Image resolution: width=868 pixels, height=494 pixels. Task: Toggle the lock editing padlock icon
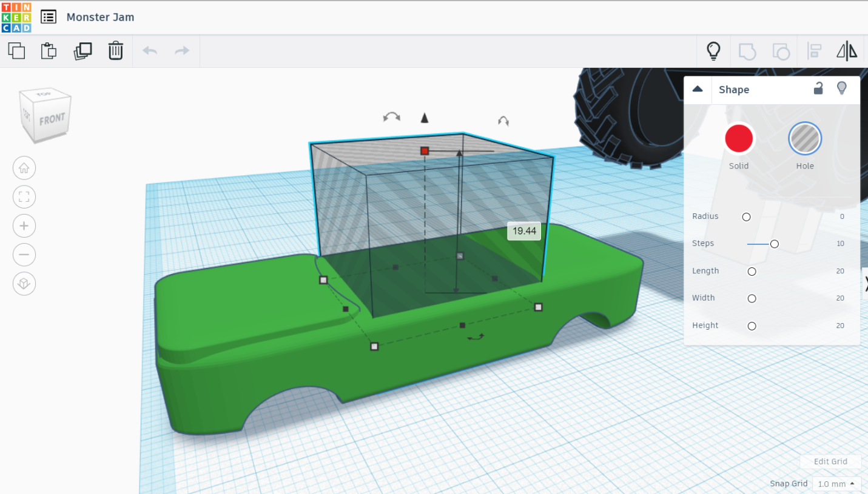click(x=818, y=88)
